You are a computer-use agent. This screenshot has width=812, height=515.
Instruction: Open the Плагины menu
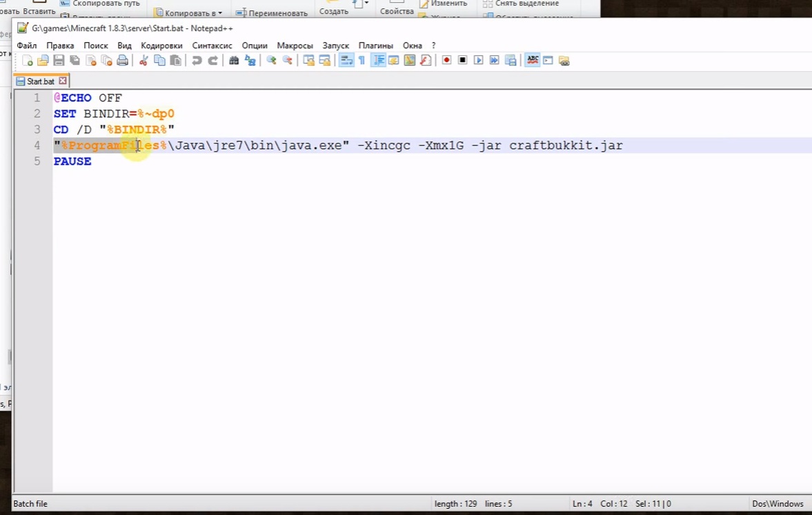[375, 46]
